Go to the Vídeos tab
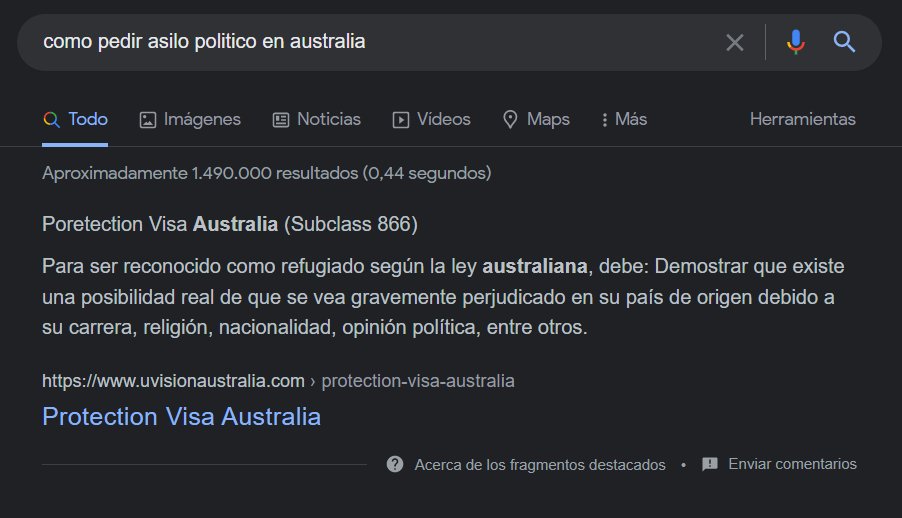This screenshot has height=518, width=902. click(x=431, y=120)
